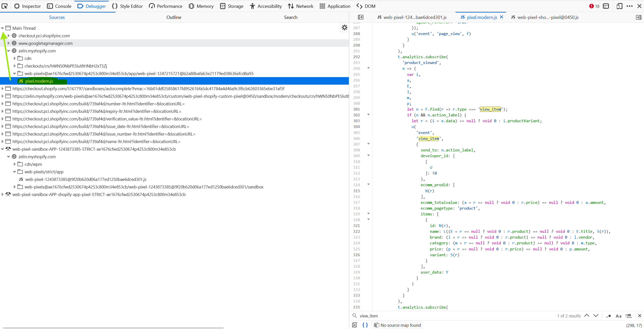Click the ignore source icon

tap(355, 325)
